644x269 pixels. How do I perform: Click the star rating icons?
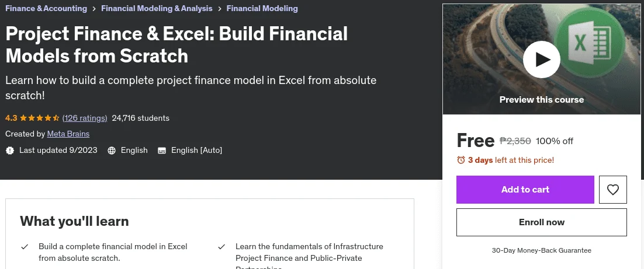click(x=39, y=118)
